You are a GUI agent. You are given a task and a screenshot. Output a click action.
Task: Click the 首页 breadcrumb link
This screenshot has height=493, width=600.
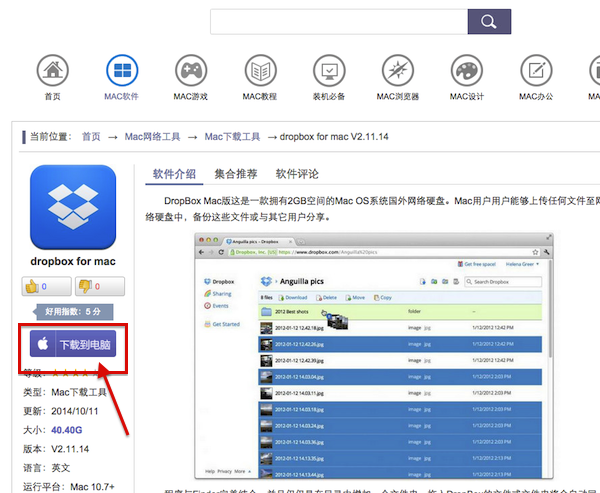(x=91, y=137)
